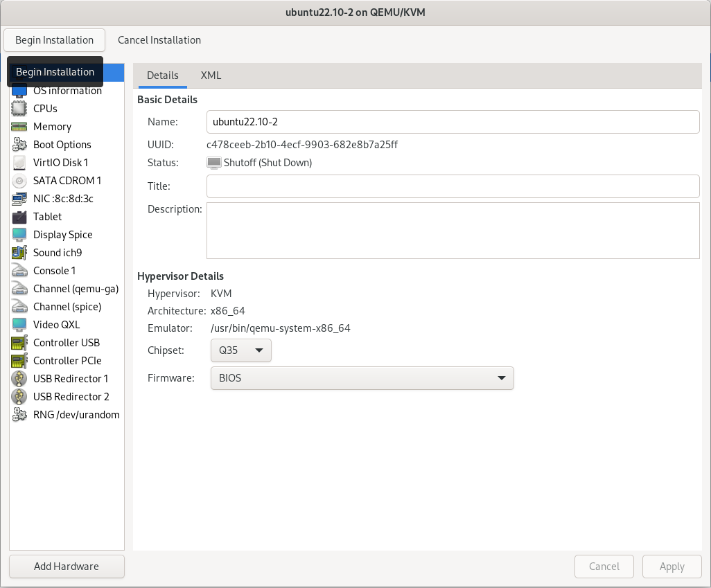This screenshot has height=588, width=711.
Task: Click the Channel (qemu-ga) icon
Action: (19, 289)
